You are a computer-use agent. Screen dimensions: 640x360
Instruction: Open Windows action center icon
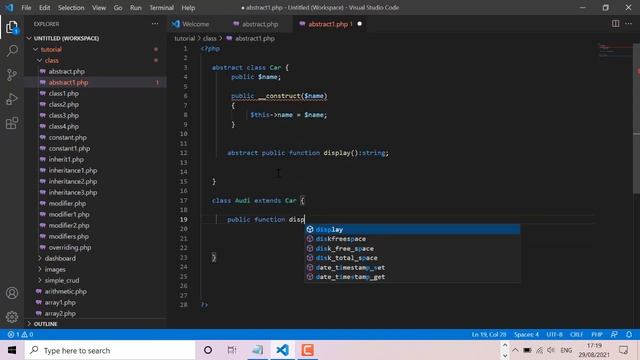(623, 350)
